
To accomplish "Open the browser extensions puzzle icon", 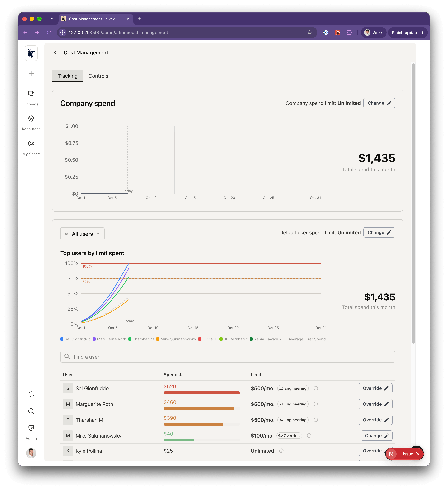I will pos(349,33).
